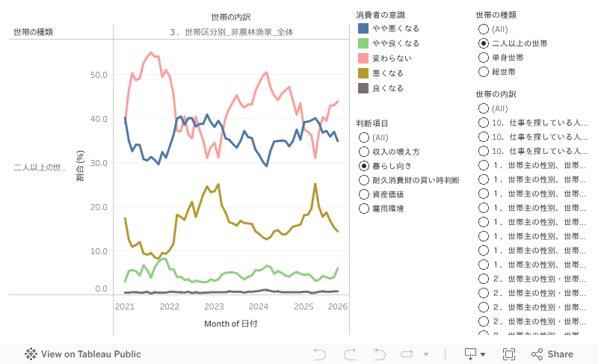
Task: Open the download options icon
Action: [470, 354]
